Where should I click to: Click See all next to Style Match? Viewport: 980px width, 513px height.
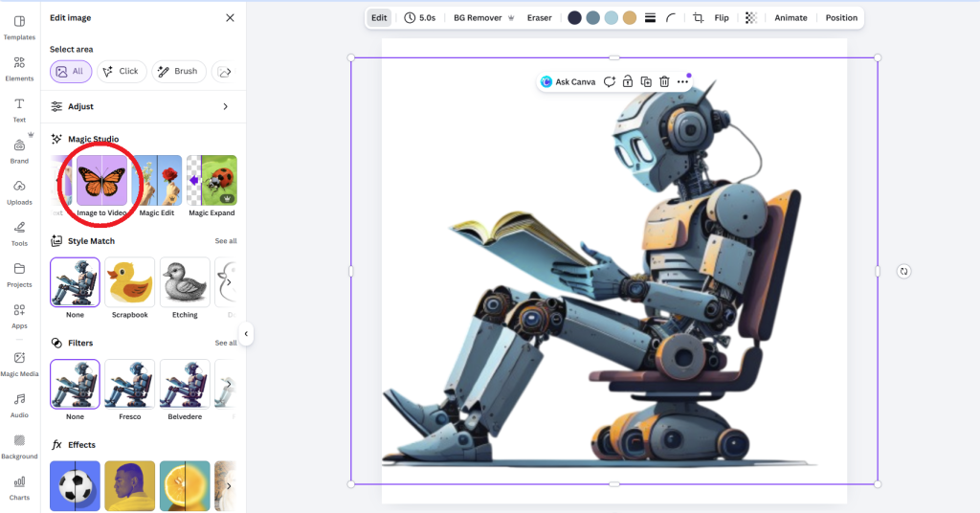pyautogui.click(x=225, y=241)
